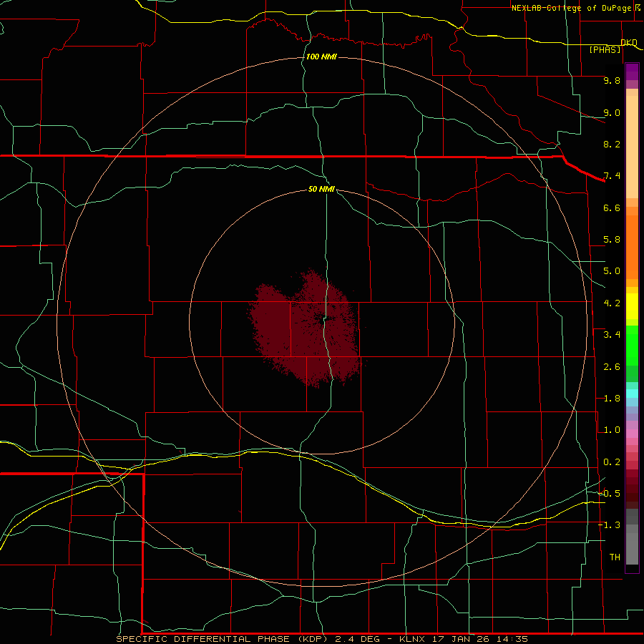Click the 0.2 value on color scale

[612, 462]
